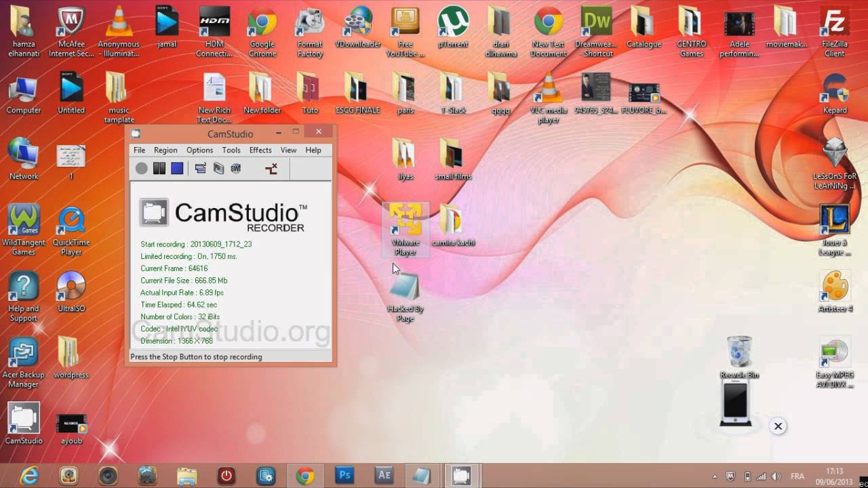Select the ayoub video file icon

[x=71, y=429]
